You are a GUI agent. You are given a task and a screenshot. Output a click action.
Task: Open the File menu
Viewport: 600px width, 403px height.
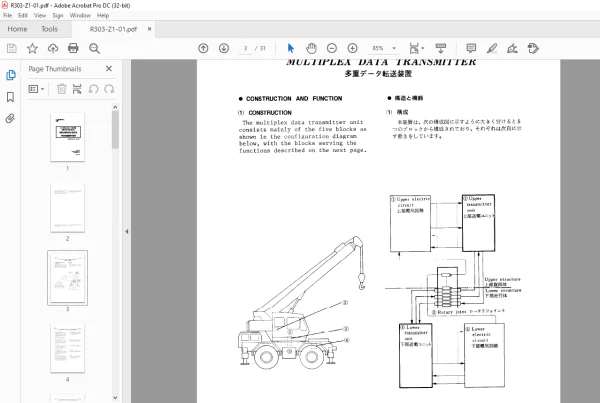click(7, 15)
